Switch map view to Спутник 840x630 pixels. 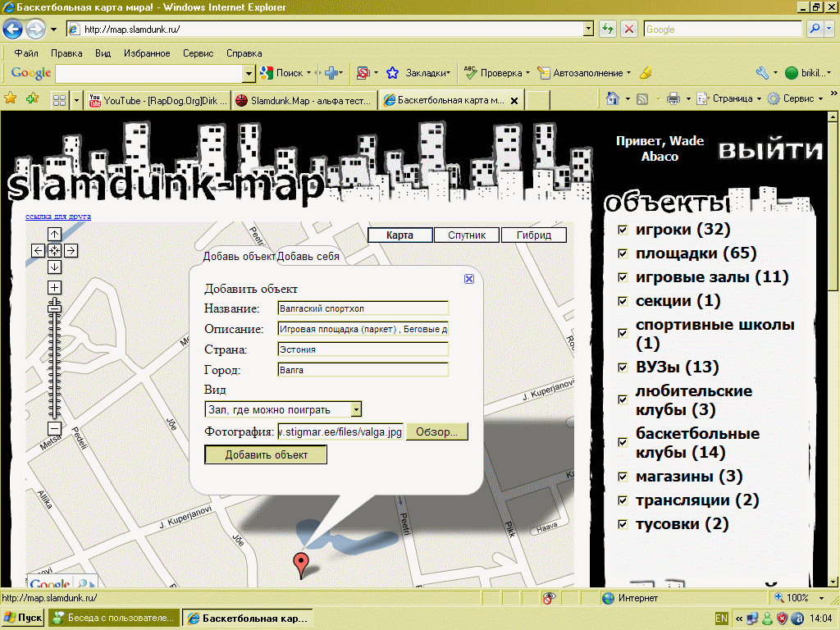coord(467,235)
